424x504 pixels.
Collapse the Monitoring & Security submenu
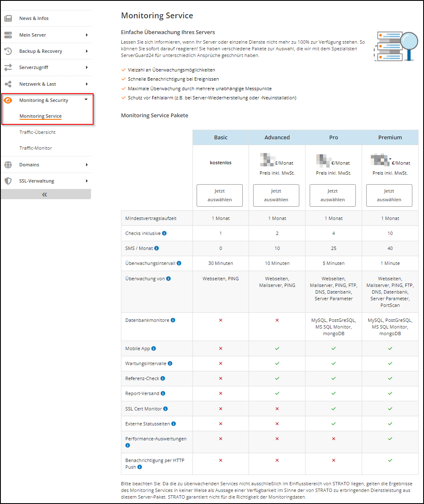tap(87, 100)
